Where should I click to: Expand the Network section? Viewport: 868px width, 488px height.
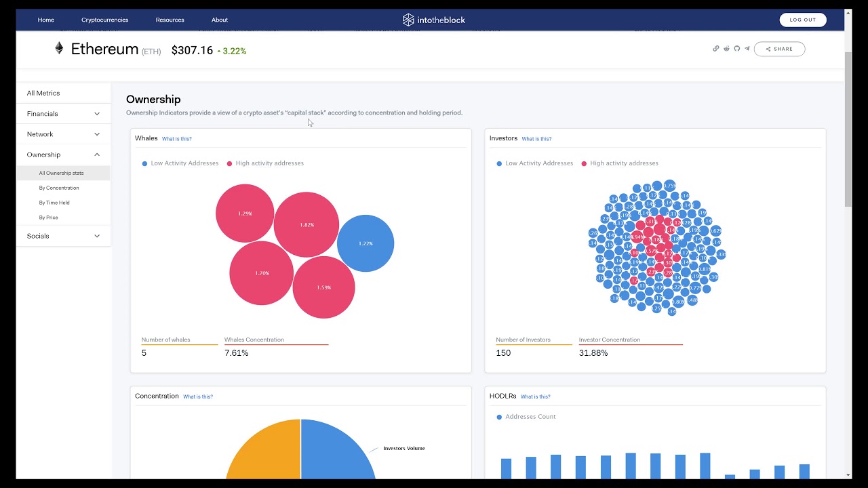(x=63, y=134)
